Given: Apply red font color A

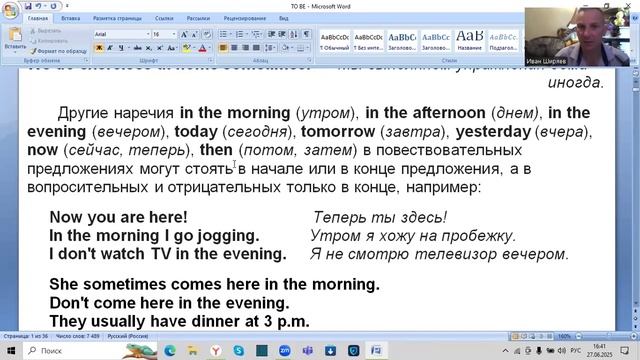Looking at the screenshot, I should click(x=202, y=48).
